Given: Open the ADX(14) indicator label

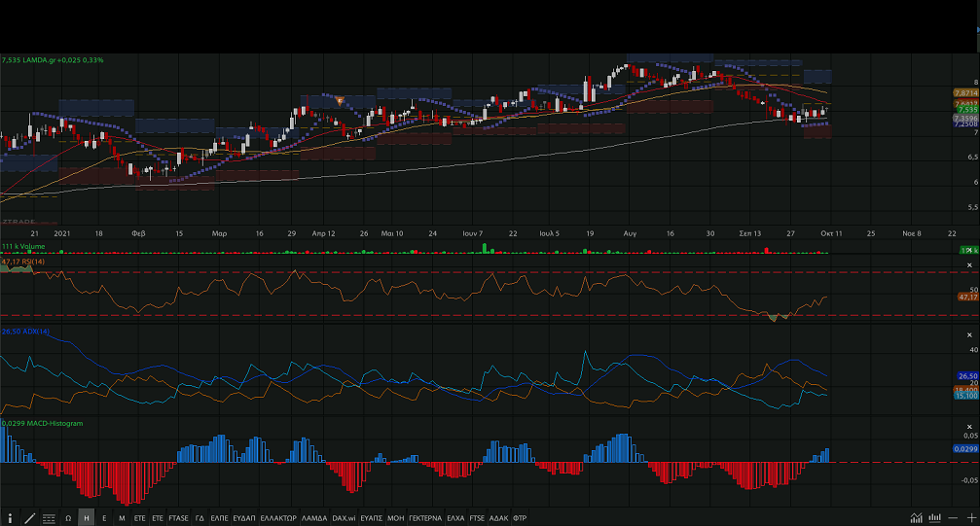Looking at the screenshot, I should tap(26, 333).
